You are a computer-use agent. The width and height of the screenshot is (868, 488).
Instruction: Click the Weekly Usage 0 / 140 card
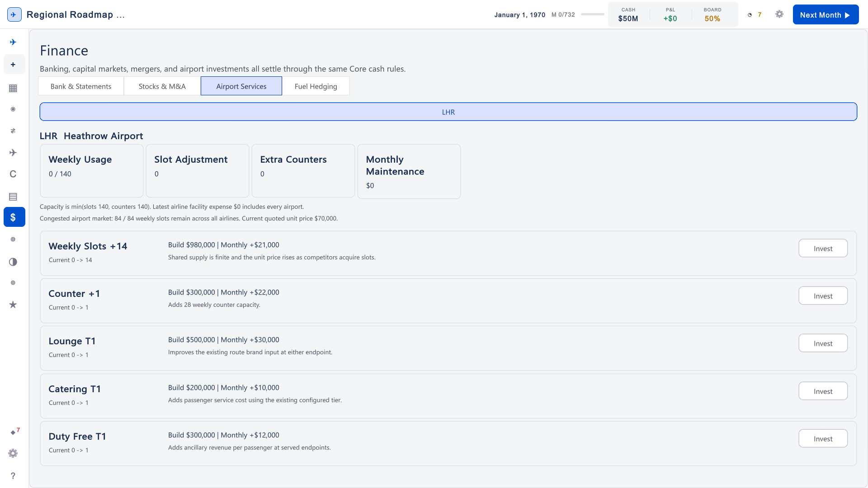[92, 171]
